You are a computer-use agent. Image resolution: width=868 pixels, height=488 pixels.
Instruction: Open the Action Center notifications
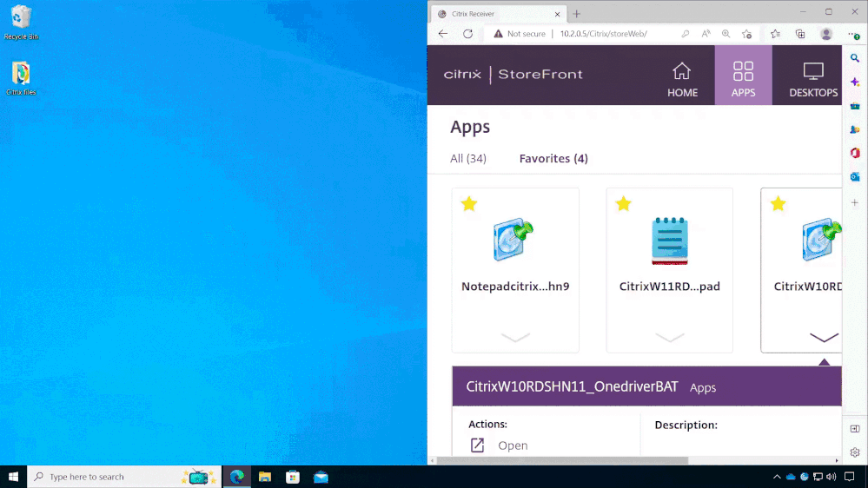850,477
